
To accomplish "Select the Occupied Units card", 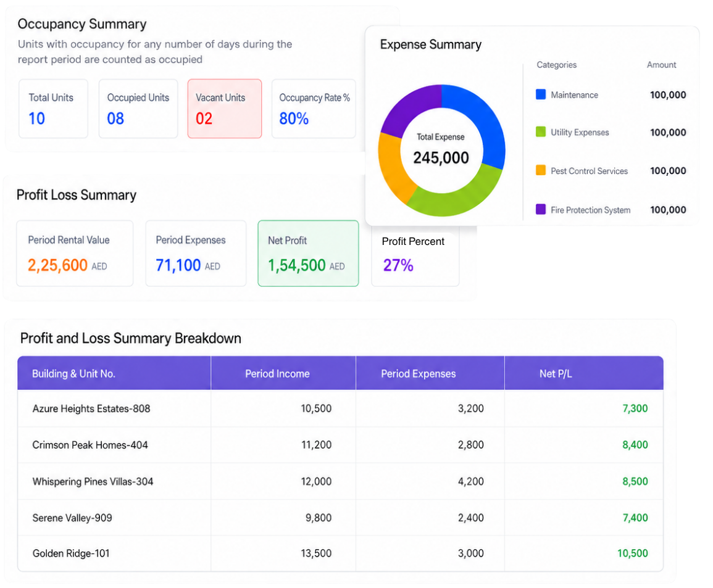I will (x=138, y=109).
